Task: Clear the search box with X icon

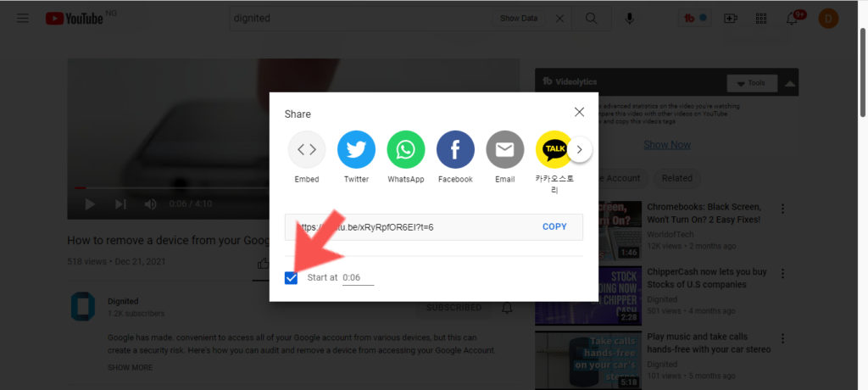Action: tap(559, 19)
